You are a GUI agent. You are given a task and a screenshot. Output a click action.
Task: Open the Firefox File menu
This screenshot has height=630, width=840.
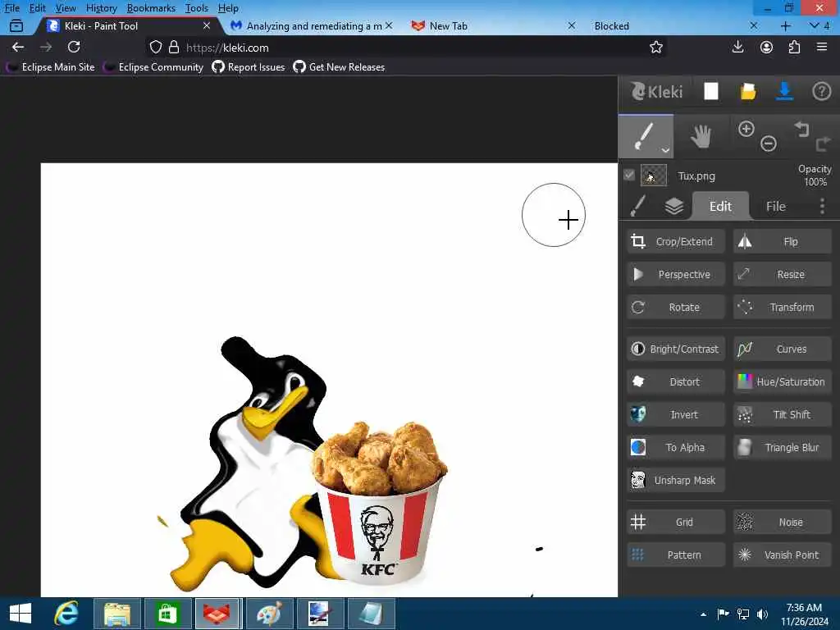click(11, 8)
